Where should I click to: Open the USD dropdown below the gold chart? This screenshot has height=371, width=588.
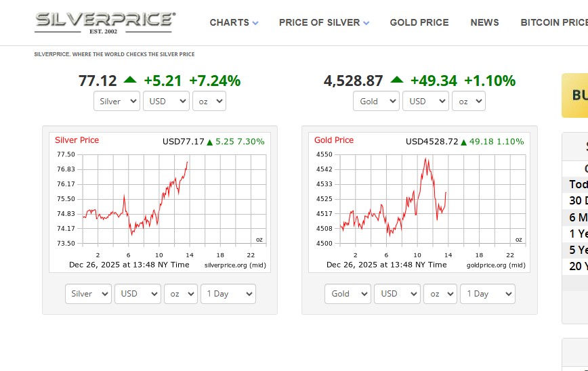tap(397, 294)
